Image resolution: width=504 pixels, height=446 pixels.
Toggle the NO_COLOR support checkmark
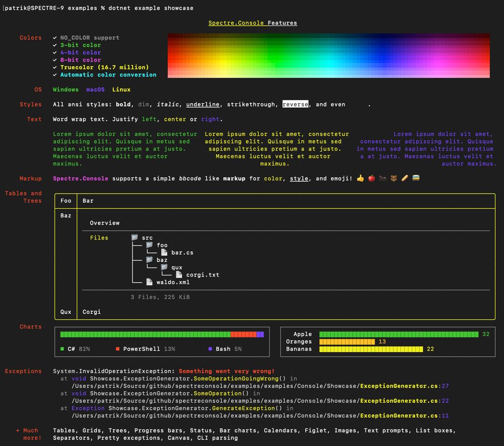click(x=54, y=37)
